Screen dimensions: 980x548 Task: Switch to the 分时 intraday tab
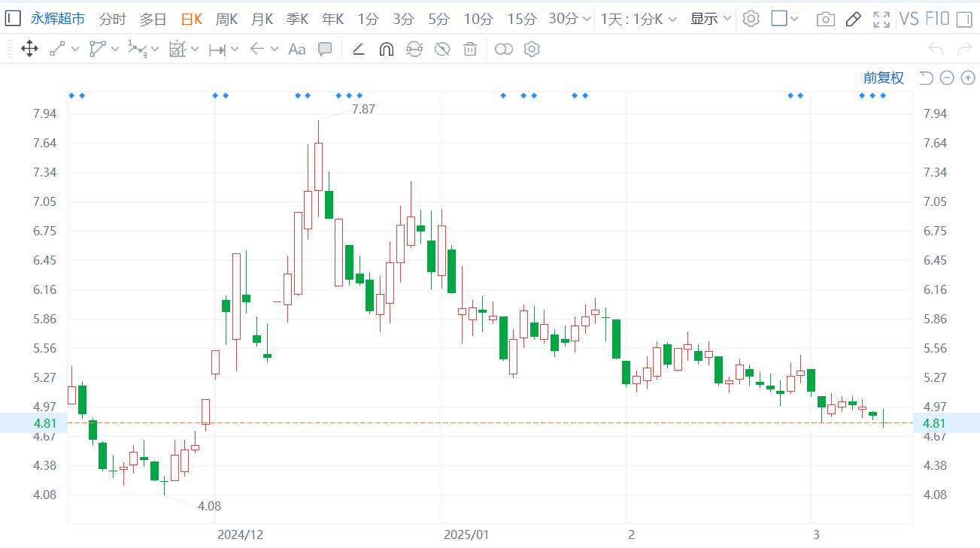[113, 19]
